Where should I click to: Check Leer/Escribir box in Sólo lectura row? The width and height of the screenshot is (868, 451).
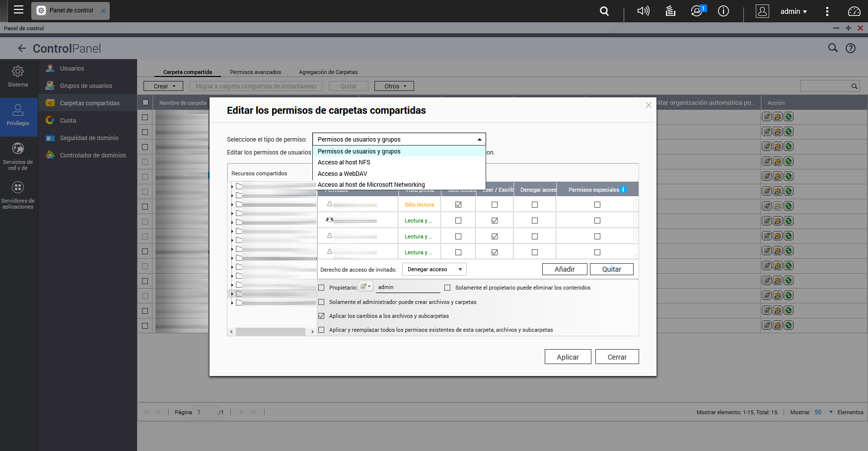[x=495, y=205]
